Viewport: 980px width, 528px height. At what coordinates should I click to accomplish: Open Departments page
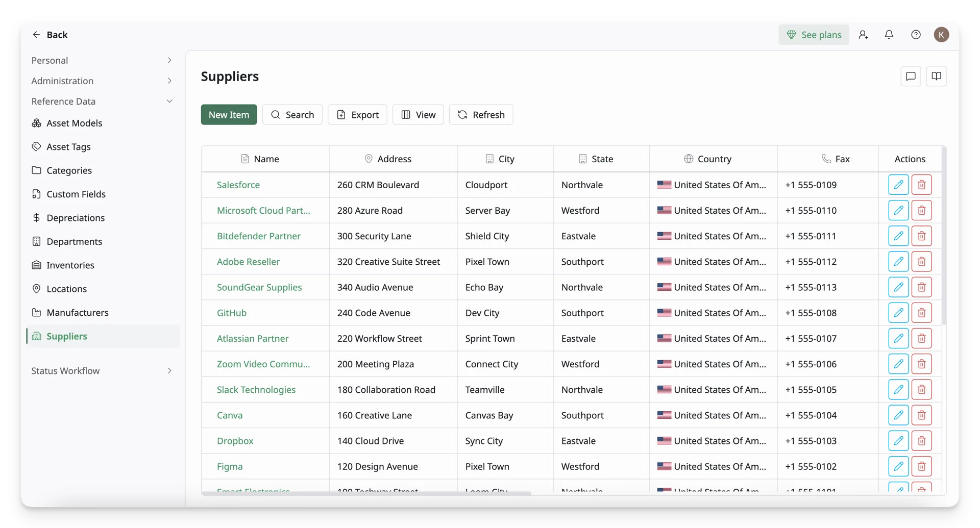[102, 241]
